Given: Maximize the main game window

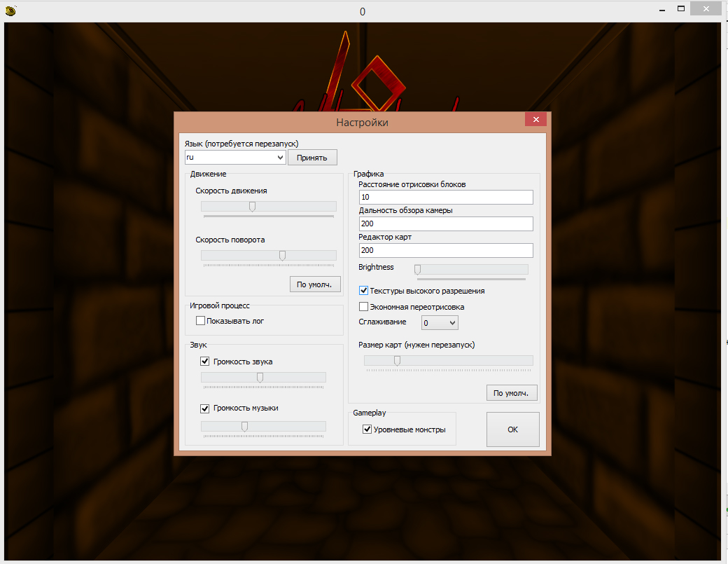Looking at the screenshot, I should pos(681,9).
